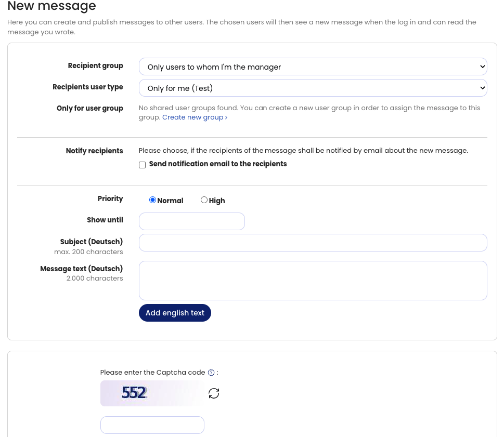Focus the Message text (Deutsch) area
The image size is (504, 437).
312,280
